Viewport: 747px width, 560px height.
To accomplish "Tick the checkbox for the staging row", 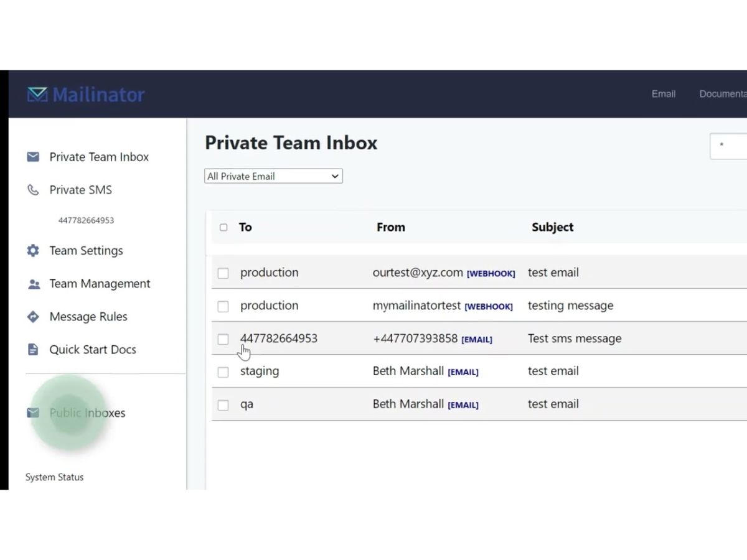I will pos(223,372).
